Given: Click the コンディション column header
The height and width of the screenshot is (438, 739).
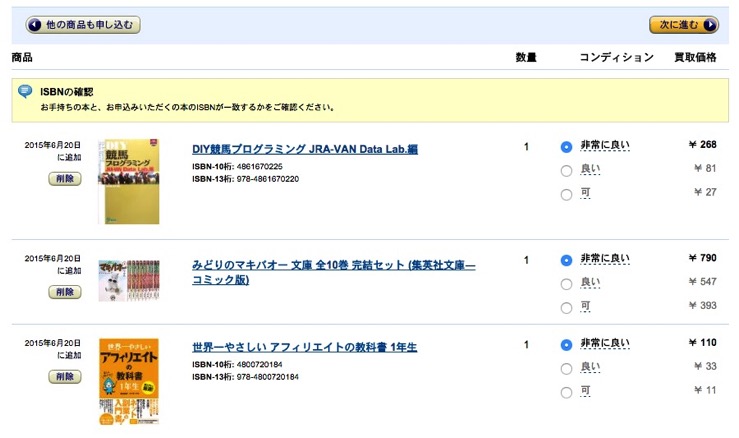Looking at the screenshot, I should click(x=616, y=58).
